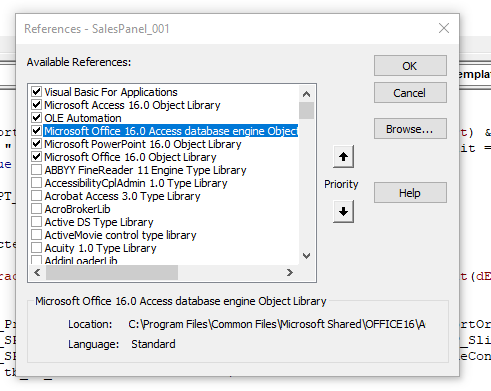Select 'ABBYY FineReader 11 Engine Type Library' entry
Image resolution: width=491 pixels, height=391 pixels.
pyautogui.click(x=145, y=170)
